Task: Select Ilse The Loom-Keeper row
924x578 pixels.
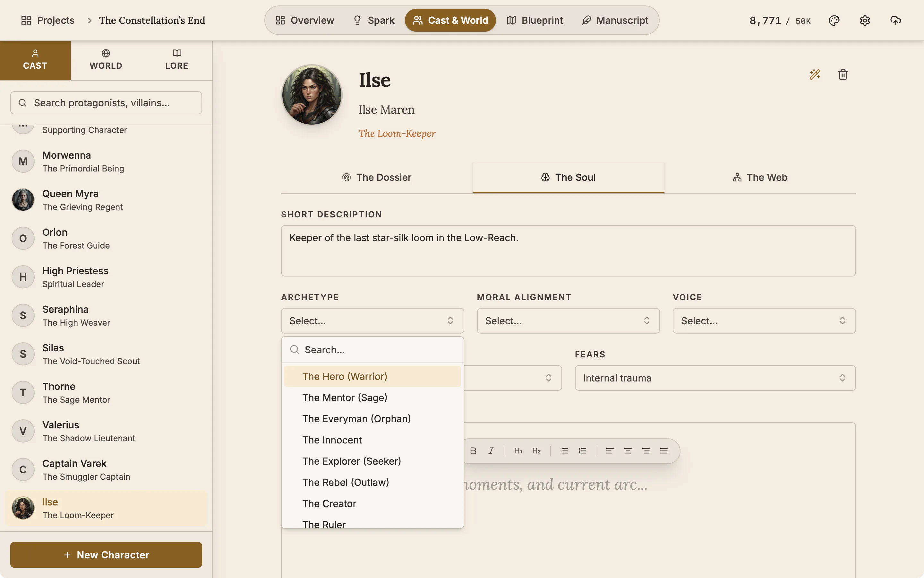Action: (x=106, y=508)
